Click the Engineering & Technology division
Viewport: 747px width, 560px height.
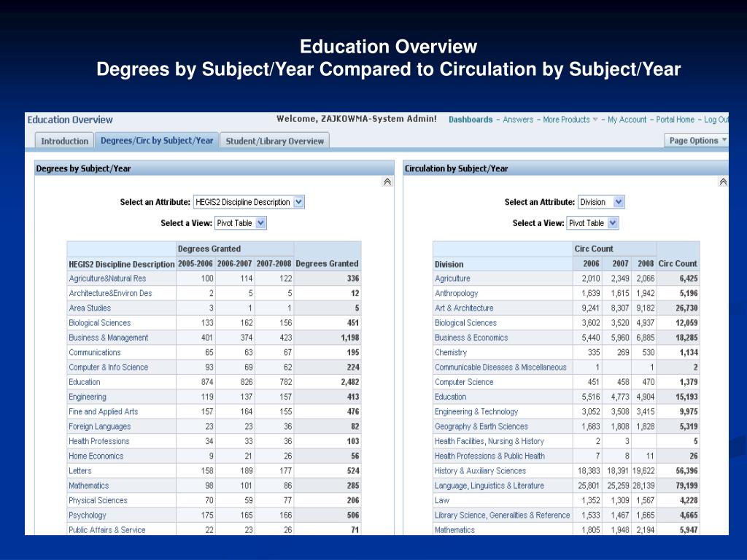click(476, 411)
